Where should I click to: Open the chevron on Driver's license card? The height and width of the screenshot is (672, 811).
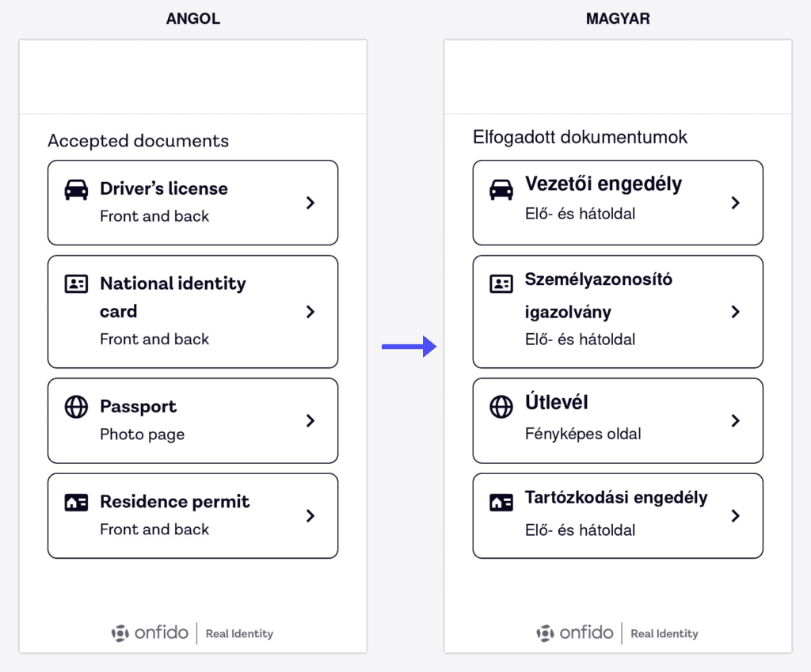(310, 203)
